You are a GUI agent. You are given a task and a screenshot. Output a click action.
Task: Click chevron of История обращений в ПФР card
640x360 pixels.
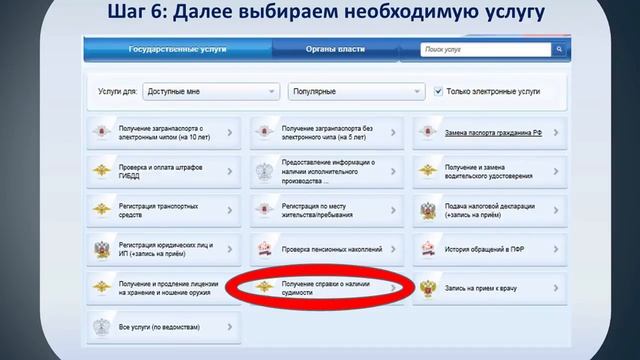pos(556,249)
